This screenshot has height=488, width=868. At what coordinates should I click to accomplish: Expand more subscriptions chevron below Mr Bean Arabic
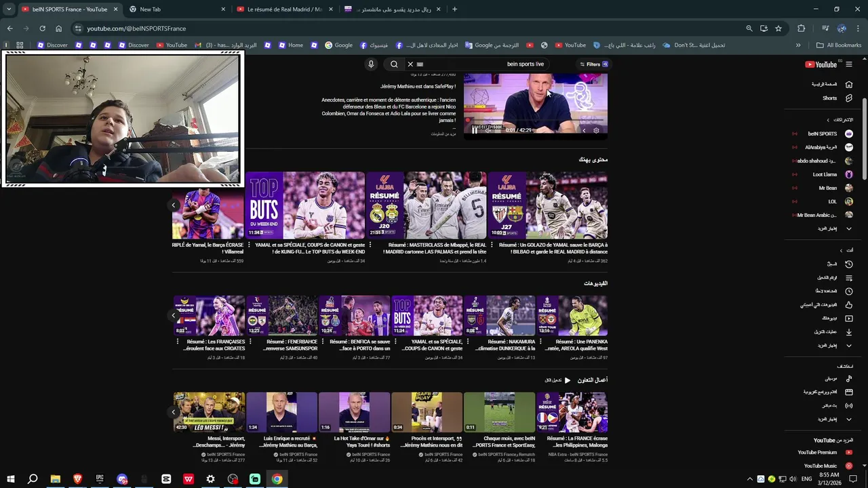tap(848, 228)
